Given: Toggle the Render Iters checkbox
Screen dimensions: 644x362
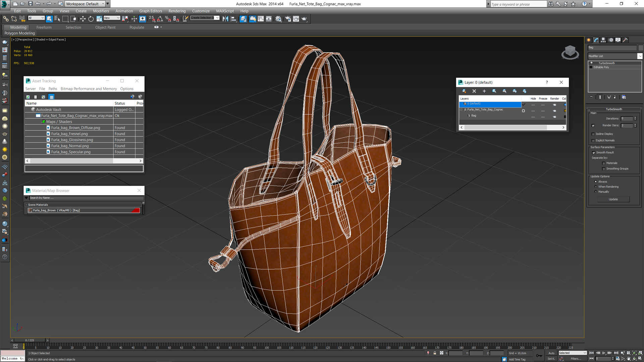Looking at the screenshot, I should click(x=593, y=125).
